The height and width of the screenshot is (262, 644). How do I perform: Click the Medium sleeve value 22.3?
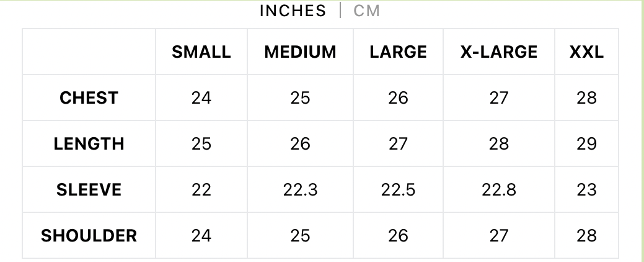(x=300, y=189)
